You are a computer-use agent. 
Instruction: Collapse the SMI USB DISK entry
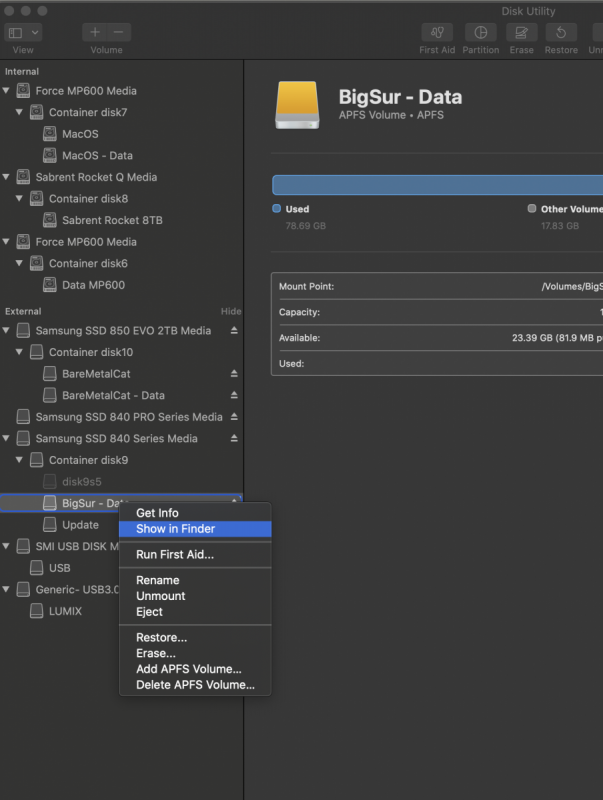[x=6, y=546]
